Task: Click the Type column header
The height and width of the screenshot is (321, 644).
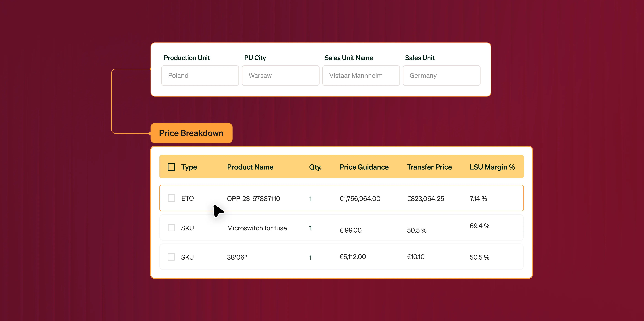Action: tap(189, 167)
